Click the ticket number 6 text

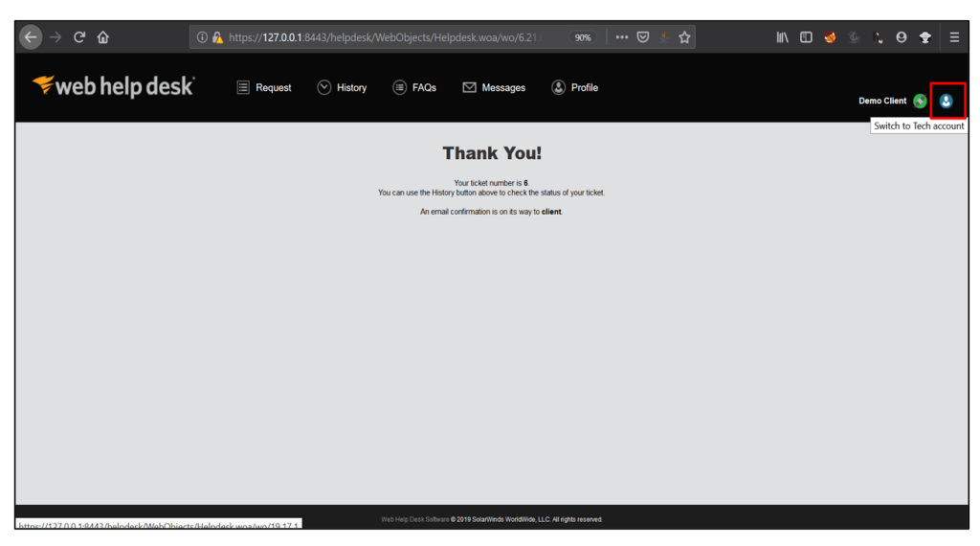(x=525, y=183)
